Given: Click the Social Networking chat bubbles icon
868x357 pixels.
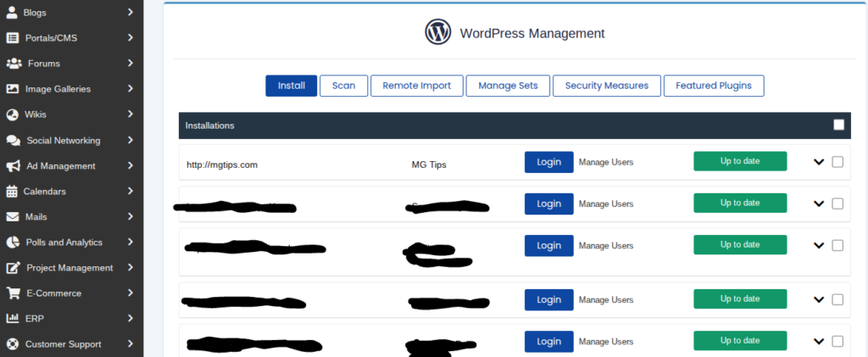Looking at the screenshot, I should 14,141.
